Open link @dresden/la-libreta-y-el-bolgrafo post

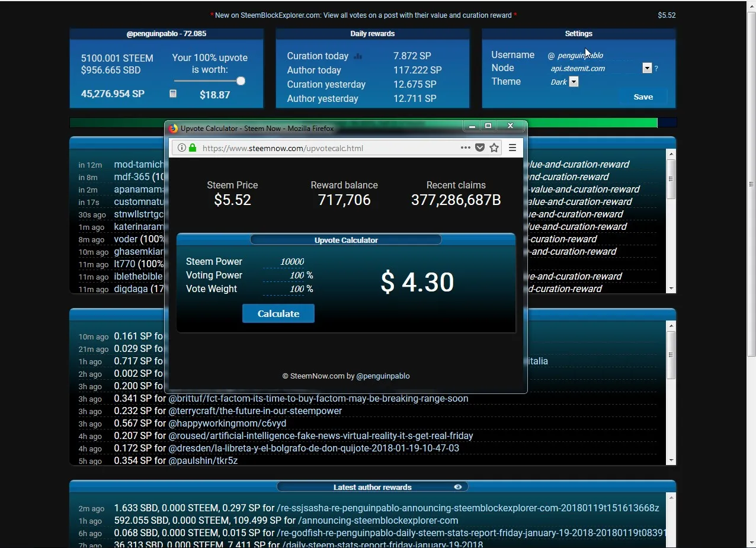pyautogui.click(x=314, y=448)
